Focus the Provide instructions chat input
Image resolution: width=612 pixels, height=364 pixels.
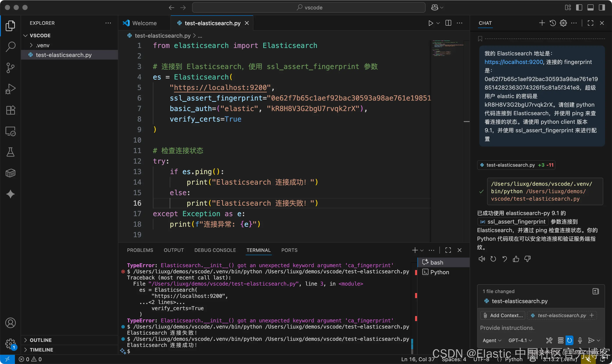pos(541,328)
